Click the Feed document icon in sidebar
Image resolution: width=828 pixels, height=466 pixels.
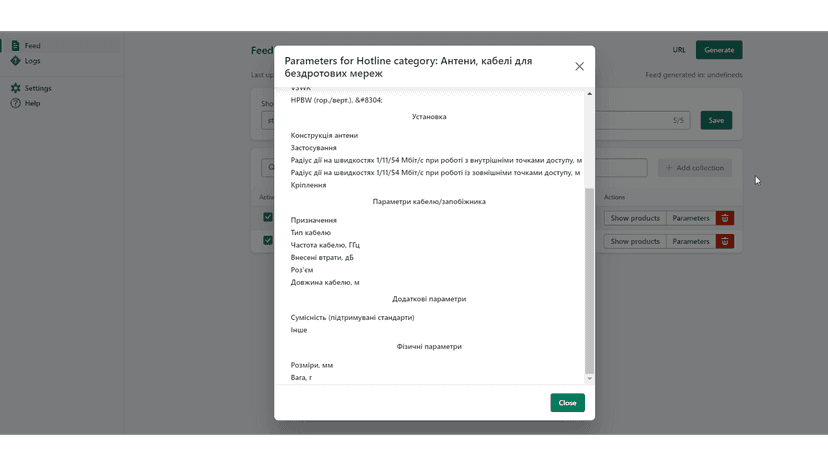tap(15, 45)
